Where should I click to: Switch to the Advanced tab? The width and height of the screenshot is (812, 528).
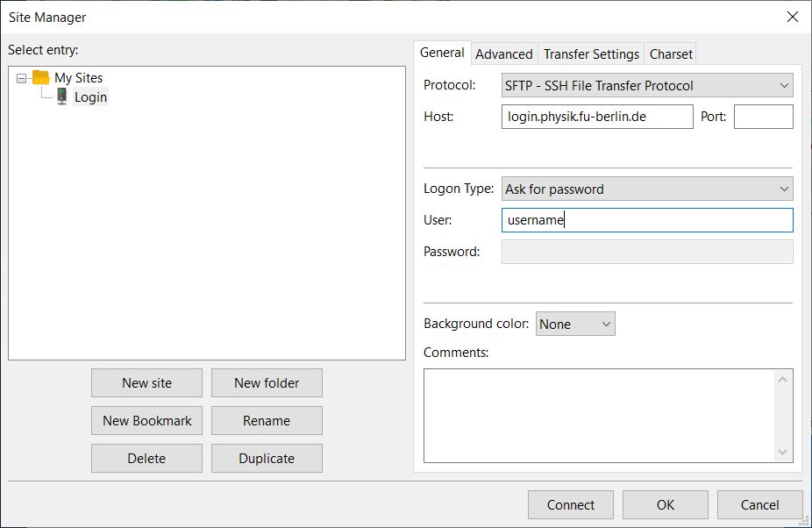(504, 54)
